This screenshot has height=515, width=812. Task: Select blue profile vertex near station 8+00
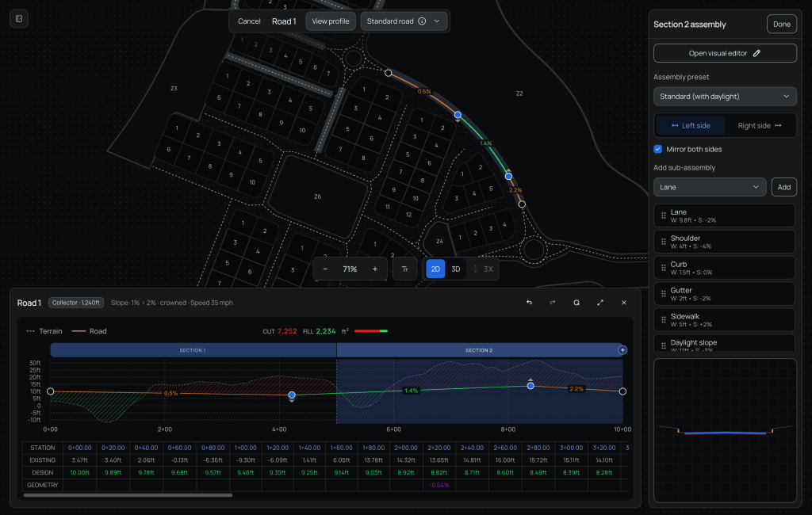click(530, 386)
